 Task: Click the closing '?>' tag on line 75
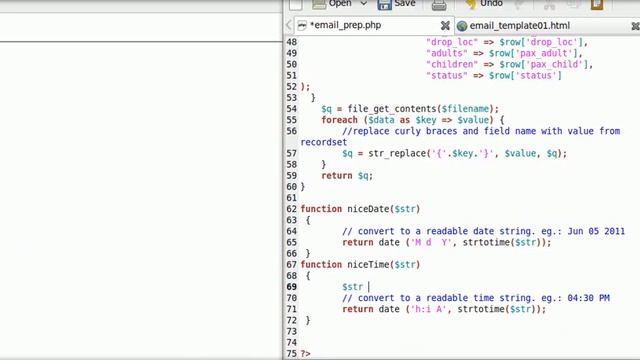pos(305,354)
